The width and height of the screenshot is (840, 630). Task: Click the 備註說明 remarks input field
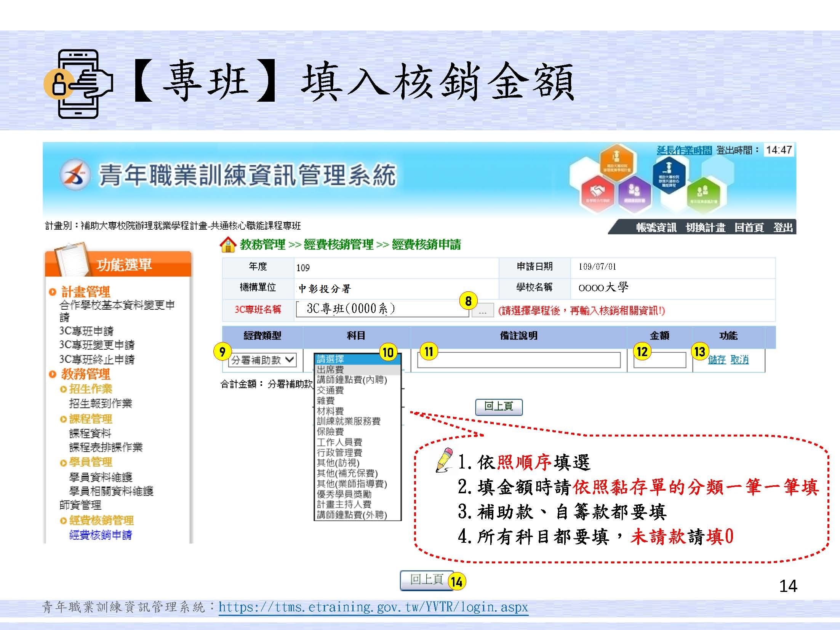pos(518,360)
